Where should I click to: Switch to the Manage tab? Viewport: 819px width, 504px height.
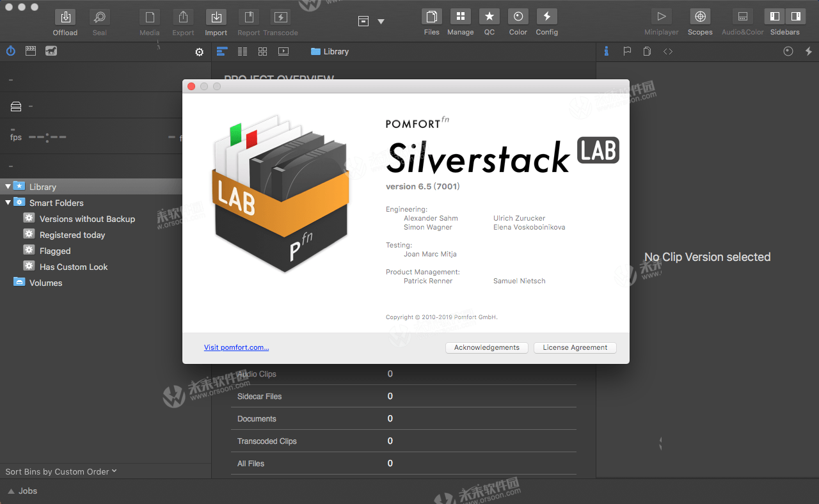[x=460, y=16]
